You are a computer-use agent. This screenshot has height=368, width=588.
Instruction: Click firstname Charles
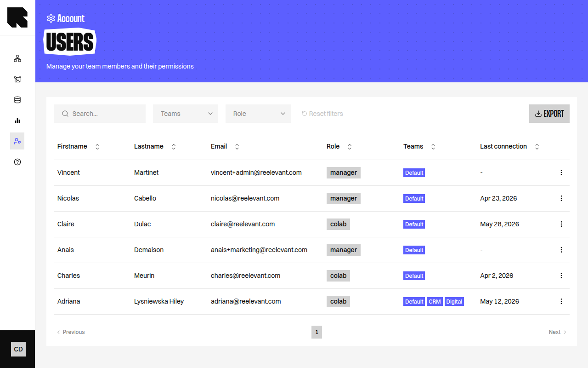click(68, 276)
